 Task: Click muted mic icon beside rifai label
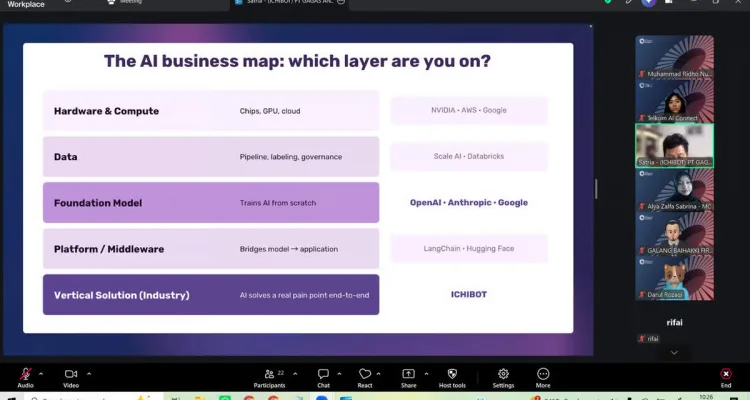(x=642, y=339)
